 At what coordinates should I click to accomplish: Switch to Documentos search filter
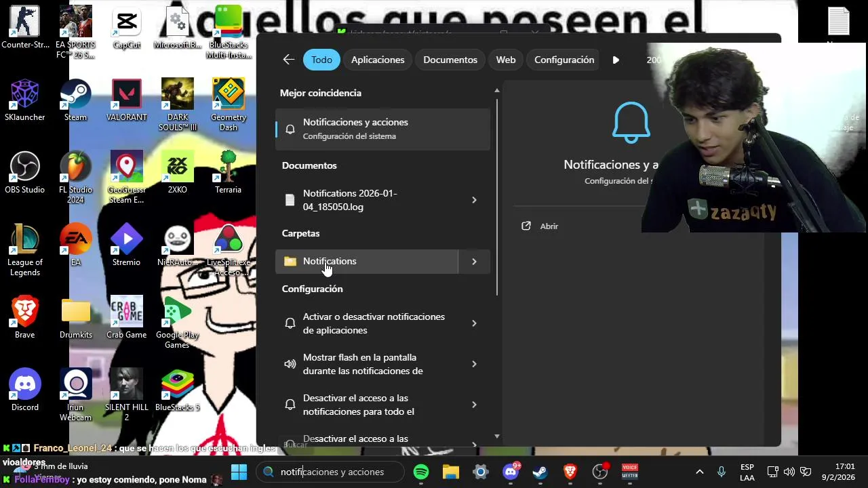pyautogui.click(x=450, y=60)
